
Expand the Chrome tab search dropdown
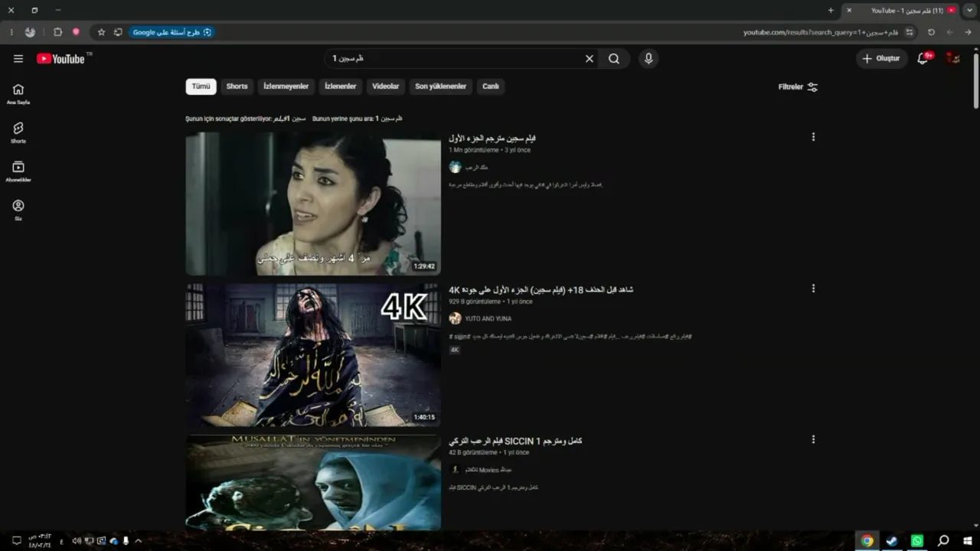click(x=969, y=10)
